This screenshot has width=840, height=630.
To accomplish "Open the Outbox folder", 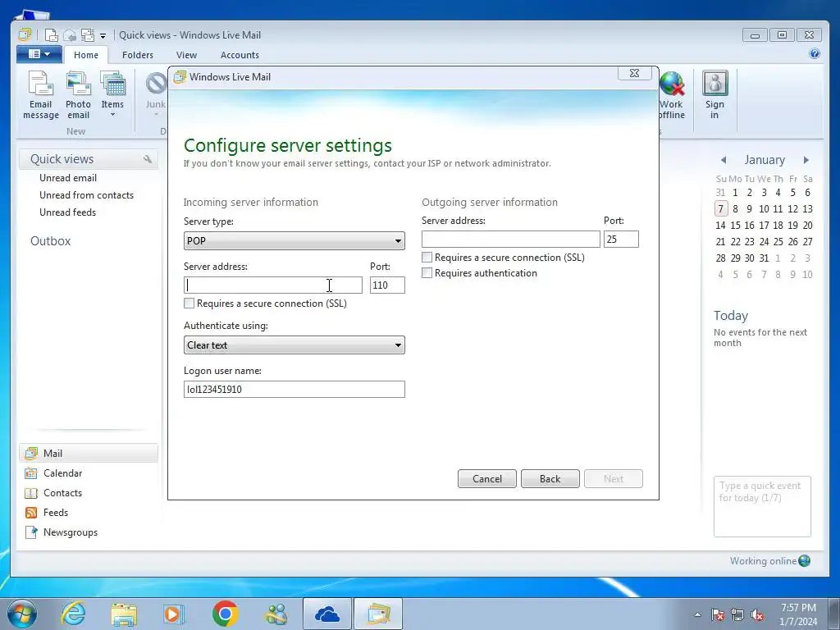I will tap(50, 241).
